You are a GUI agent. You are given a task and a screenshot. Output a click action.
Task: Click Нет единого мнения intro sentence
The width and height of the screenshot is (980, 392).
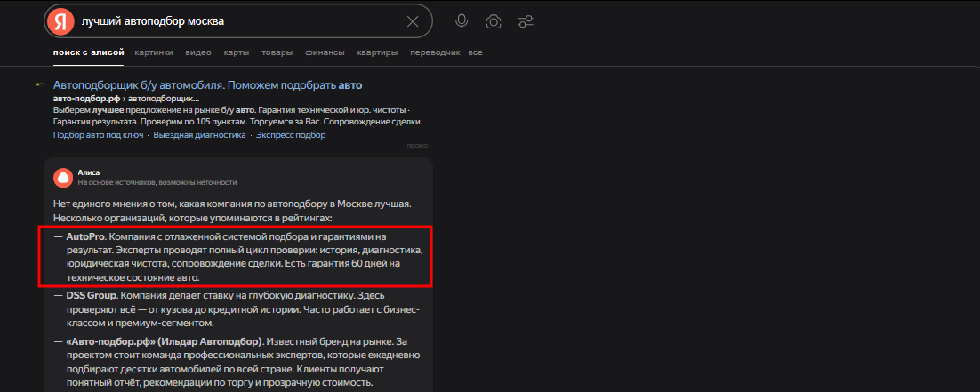pos(232,204)
